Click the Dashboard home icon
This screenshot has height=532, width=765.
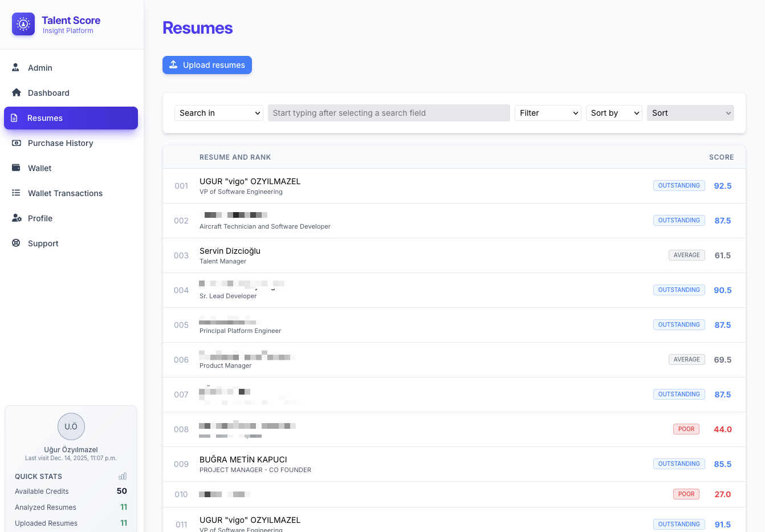click(16, 92)
